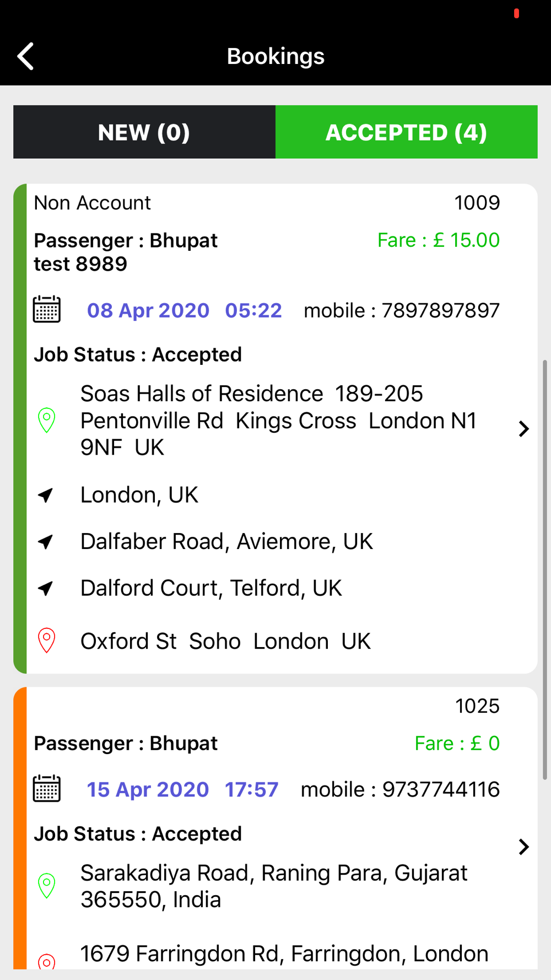Tap calendar icon beside 15 Apr 2020
Image resolution: width=551 pixels, height=980 pixels.
tap(47, 788)
